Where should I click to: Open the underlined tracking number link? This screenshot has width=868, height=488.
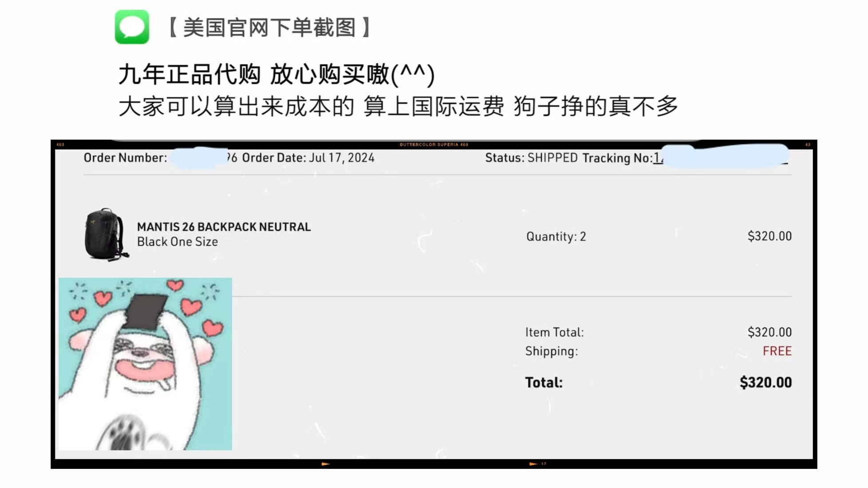pyautogui.click(x=658, y=158)
